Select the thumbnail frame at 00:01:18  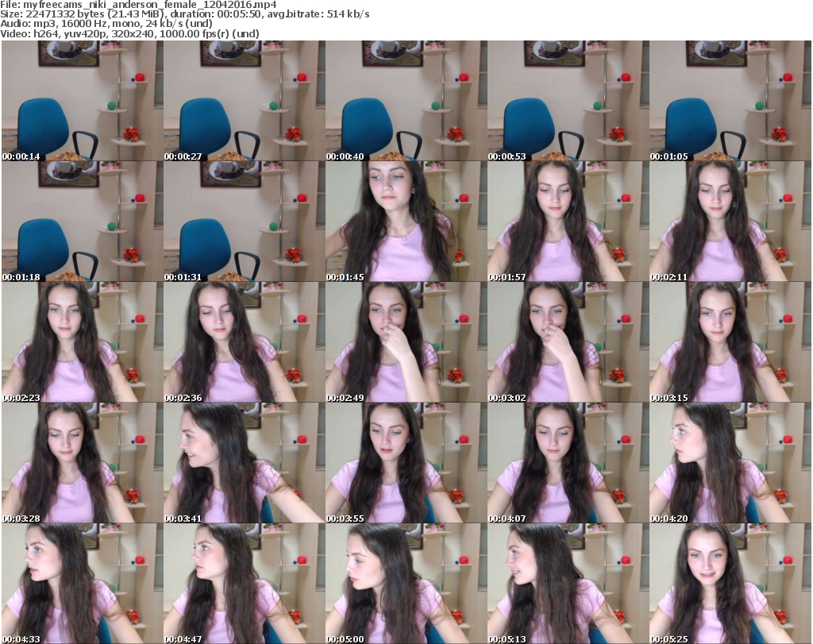tap(82, 222)
